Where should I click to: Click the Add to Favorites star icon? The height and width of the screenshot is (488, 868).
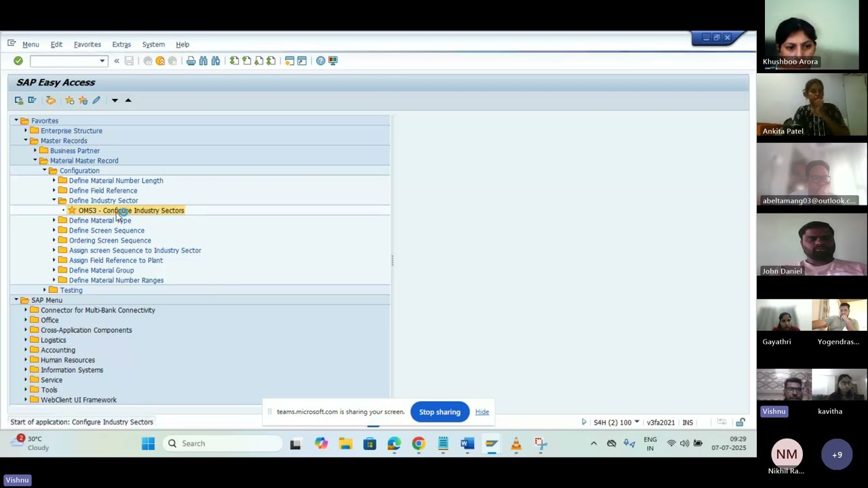70,100
